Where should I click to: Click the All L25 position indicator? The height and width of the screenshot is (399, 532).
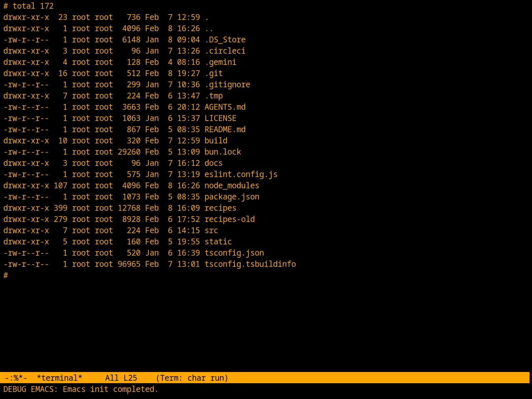click(121, 378)
